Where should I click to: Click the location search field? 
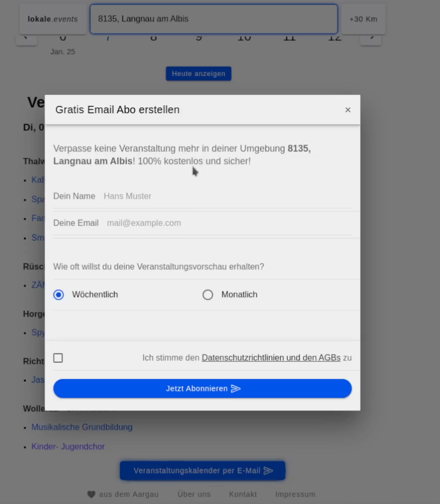tap(213, 19)
